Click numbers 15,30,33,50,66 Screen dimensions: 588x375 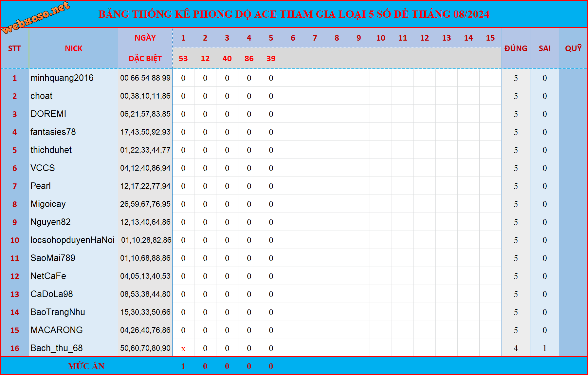pyautogui.click(x=145, y=312)
